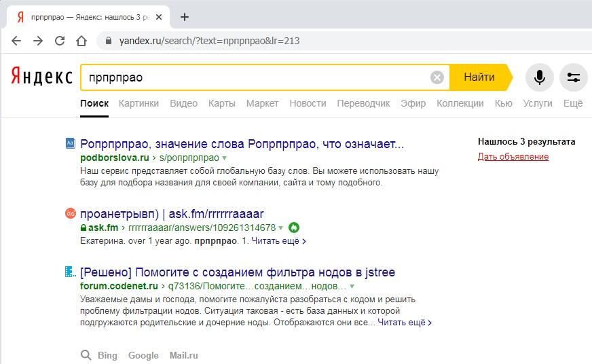Image resolution: width=592 pixels, height=364 pixels.
Task: Search the query on Google
Action: (143, 355)
